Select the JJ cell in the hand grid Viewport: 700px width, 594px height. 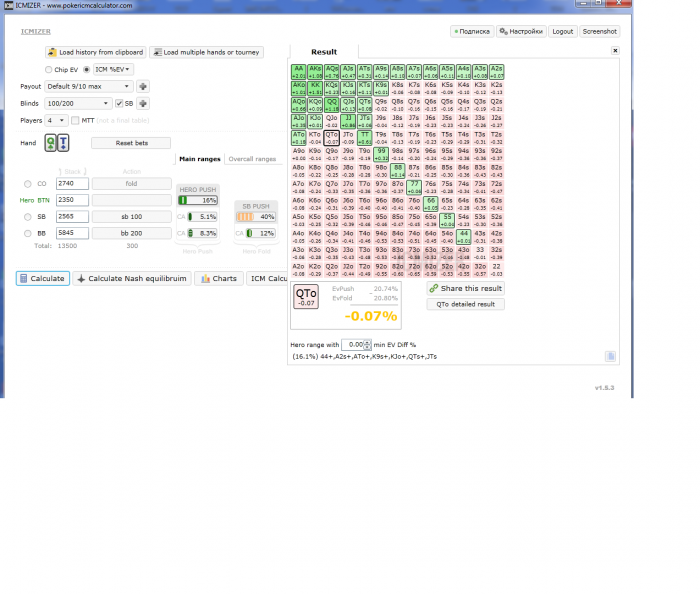coord(348,121)
